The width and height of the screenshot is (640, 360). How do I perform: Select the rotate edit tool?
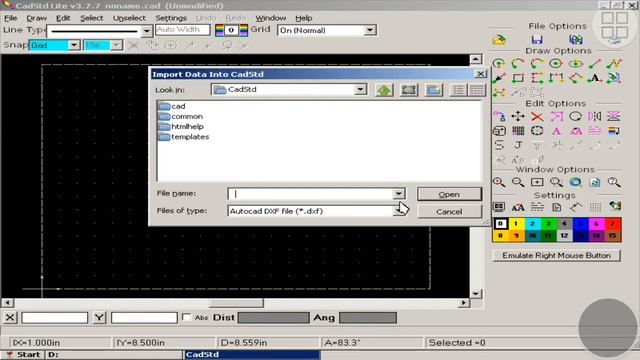(x=576, y=116)
